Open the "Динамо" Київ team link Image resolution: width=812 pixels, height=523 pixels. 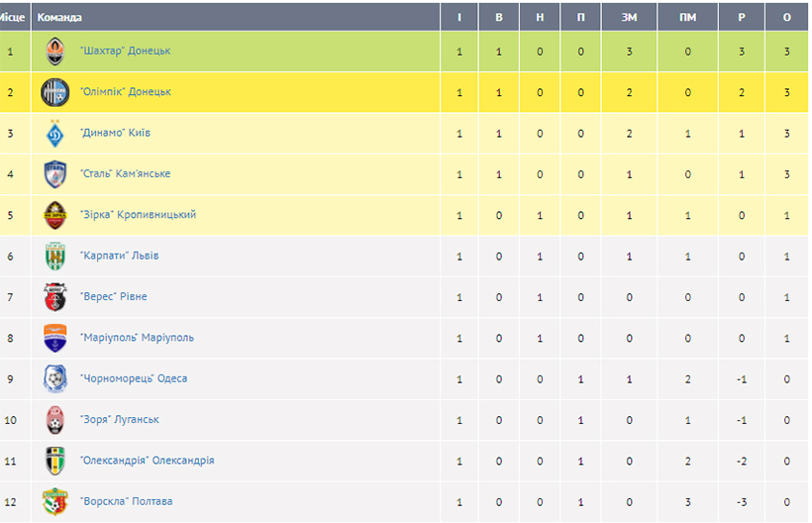click(116, 133)
